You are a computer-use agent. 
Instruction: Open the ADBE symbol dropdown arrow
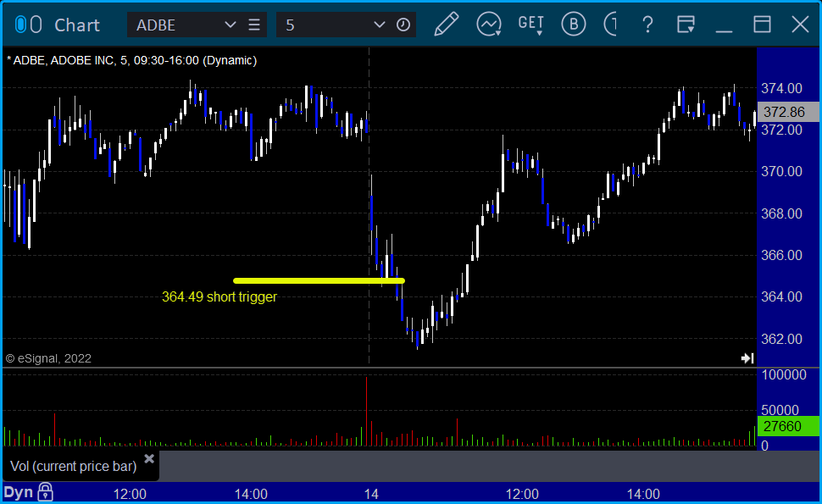pyautogui.click(x=230, y=25)
